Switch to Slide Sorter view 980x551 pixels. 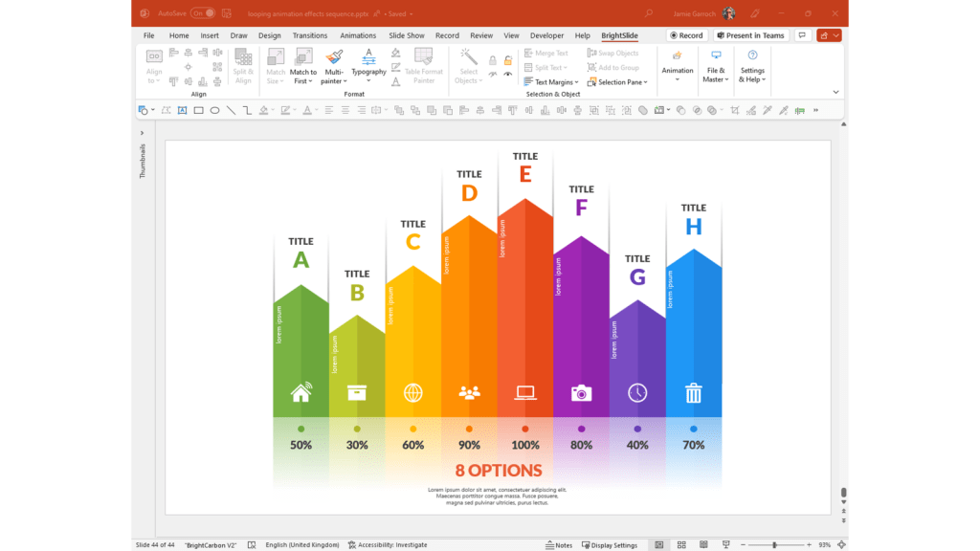[681, 543]
